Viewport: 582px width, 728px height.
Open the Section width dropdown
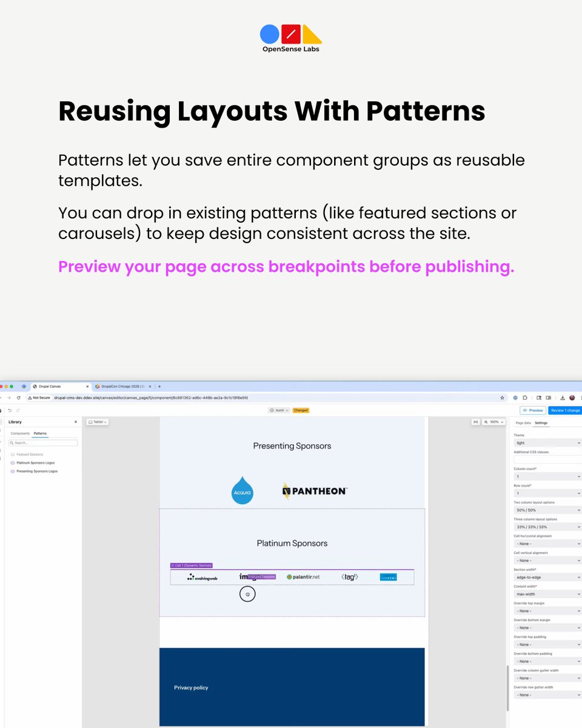(547, 577)
